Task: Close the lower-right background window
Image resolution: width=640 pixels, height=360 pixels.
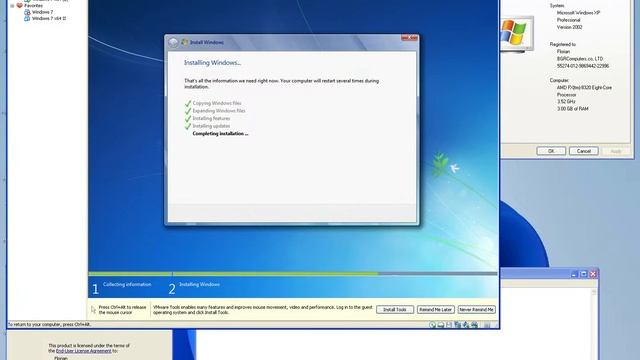Action: pos(593,274)
